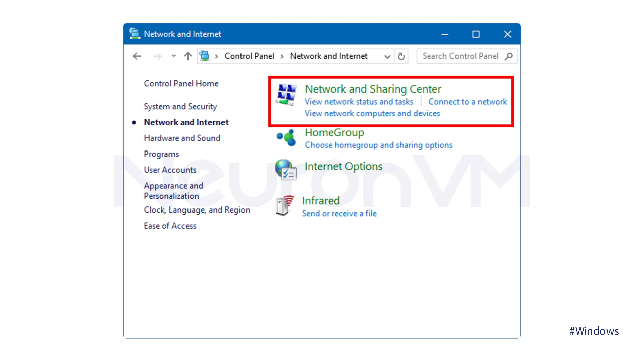Viewport: 644px width, 362px height.
Task: Open the Internet Options heading link
Action: tap(343, 166)
